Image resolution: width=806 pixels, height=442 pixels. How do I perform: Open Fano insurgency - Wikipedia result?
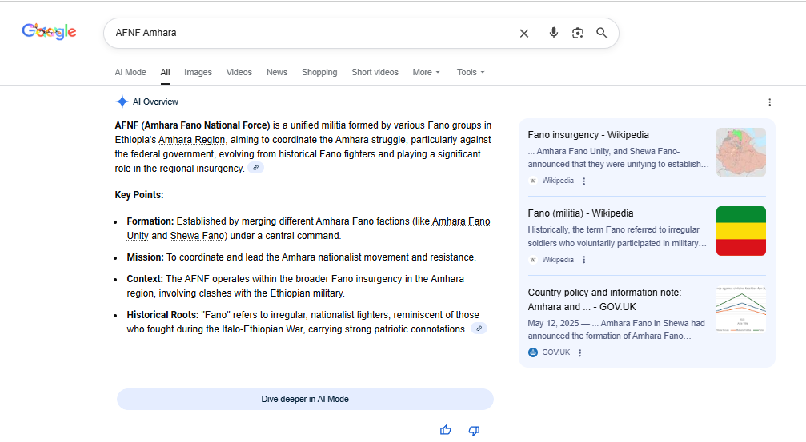[588, 135]
